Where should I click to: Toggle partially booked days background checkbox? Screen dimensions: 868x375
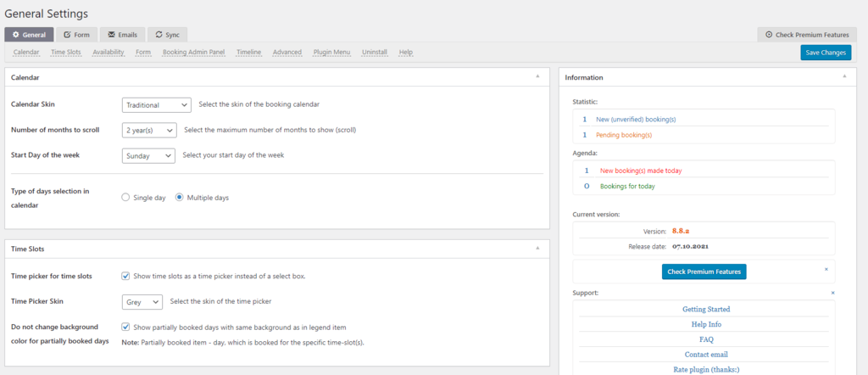click(x=126, y=327)
